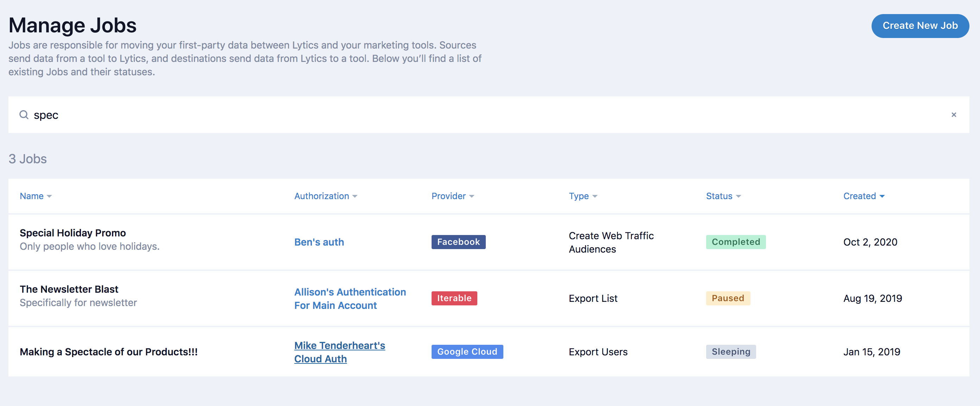The width and height of the screenshot is (980, 406).
Task: Click Create New Job button
Action: pos(920,26)
